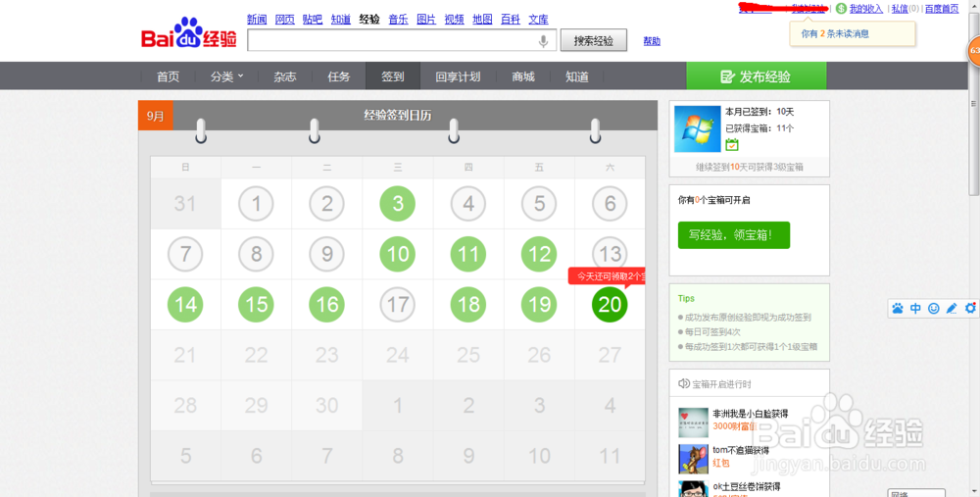Open the 任务 navigation tab
Screen dimensions: 980x497
point(339,76)
